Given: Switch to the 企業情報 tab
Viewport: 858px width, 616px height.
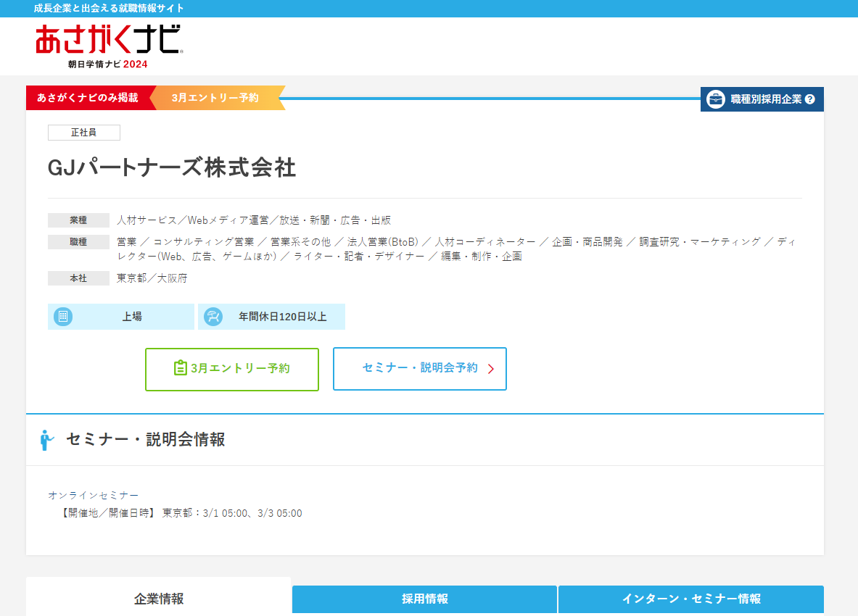Looking at the screenshot, I should tap(159, 599).
